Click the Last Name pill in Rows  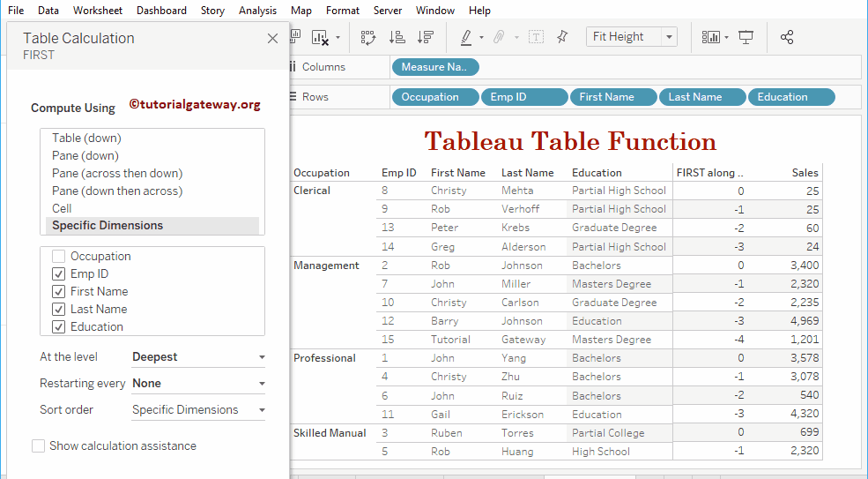(x=702, y=97)
